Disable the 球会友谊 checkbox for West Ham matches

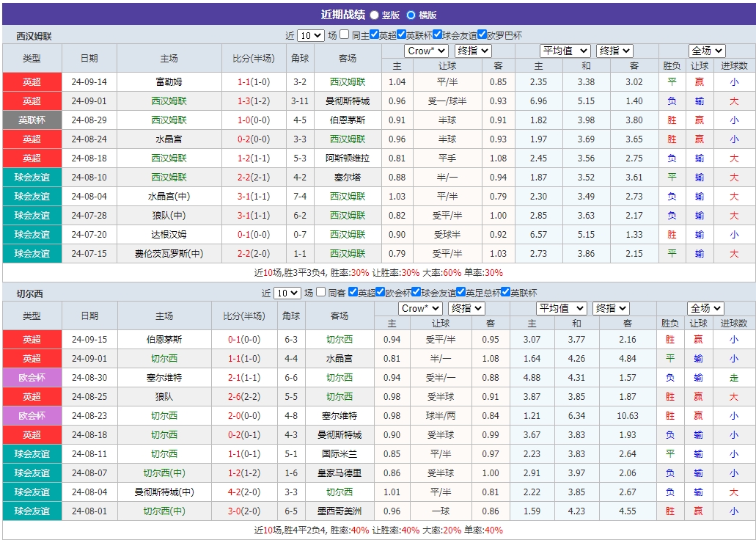[436, 34]
